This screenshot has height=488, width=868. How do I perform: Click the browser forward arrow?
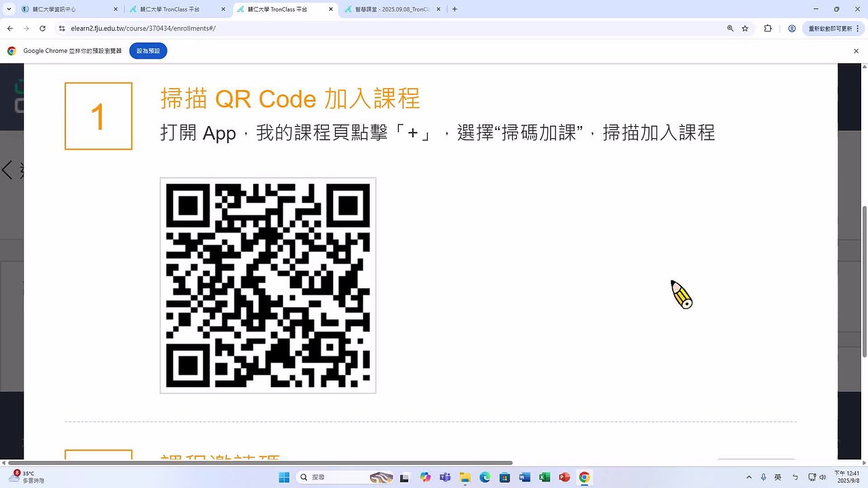click(x=26, y=28)
